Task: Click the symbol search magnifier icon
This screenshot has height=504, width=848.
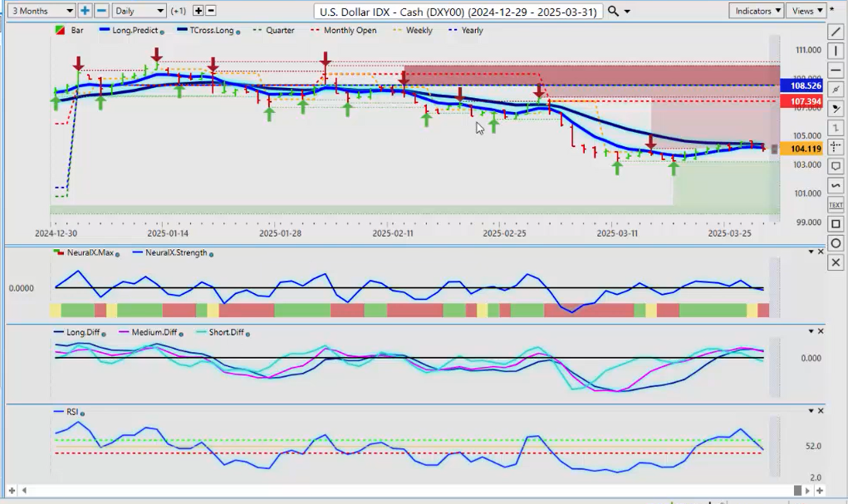Action: [x=613, y=11]
